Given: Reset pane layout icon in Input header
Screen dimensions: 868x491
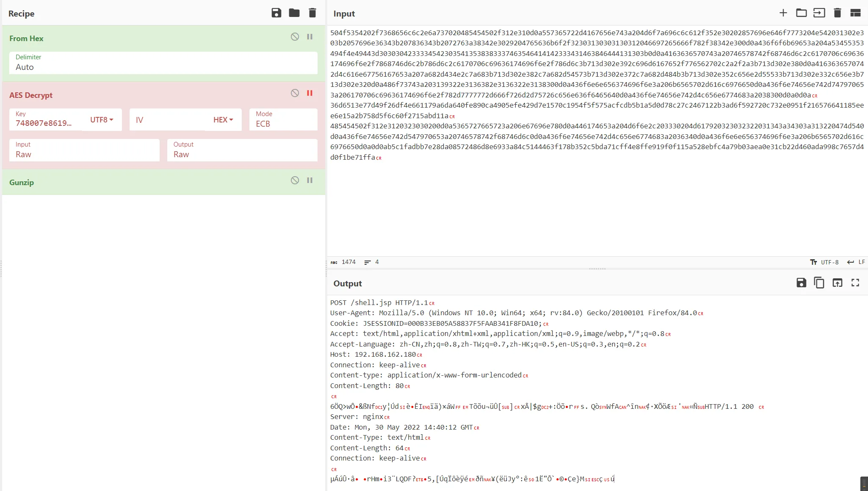Looking at the screenshot, I should coord(855,13).
